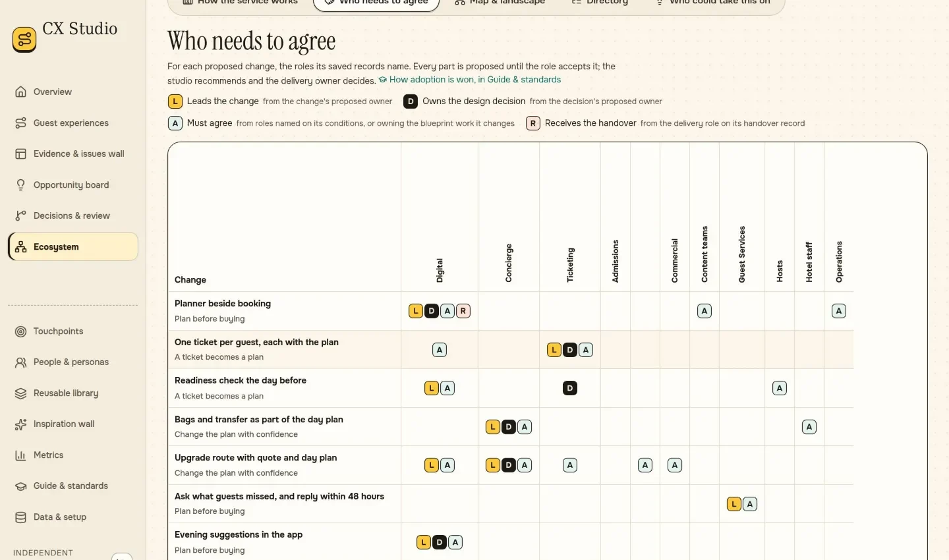949x560 pixels.
Task: Click the Concierge column header
Action: (x=509, y=264)
